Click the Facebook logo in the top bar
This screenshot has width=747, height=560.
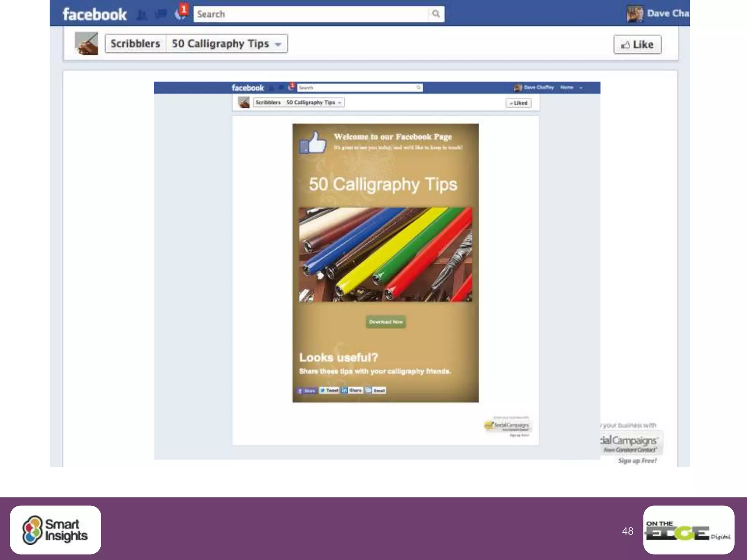coord(94,14)
